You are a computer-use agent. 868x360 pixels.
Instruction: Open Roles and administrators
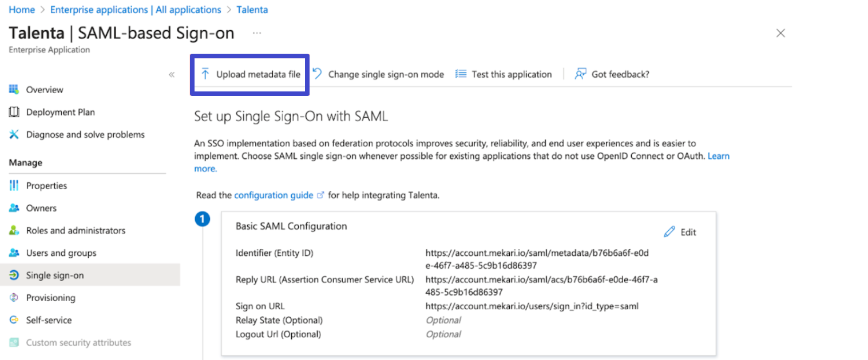[76, 230]
